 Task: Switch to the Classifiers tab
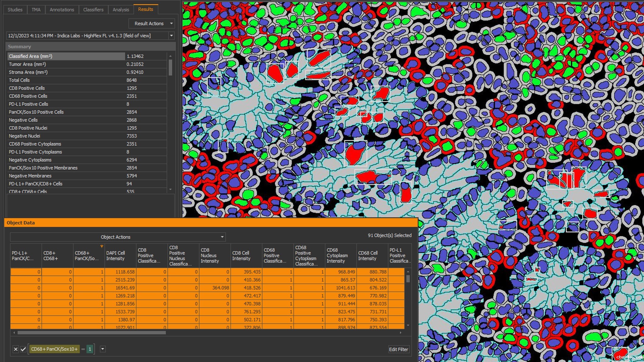[93, 9]
